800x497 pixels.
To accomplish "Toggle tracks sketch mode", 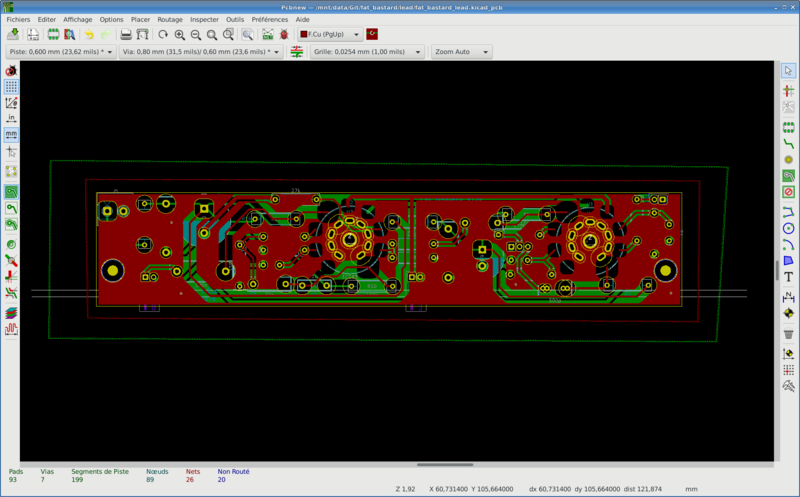I will point(11,277).
